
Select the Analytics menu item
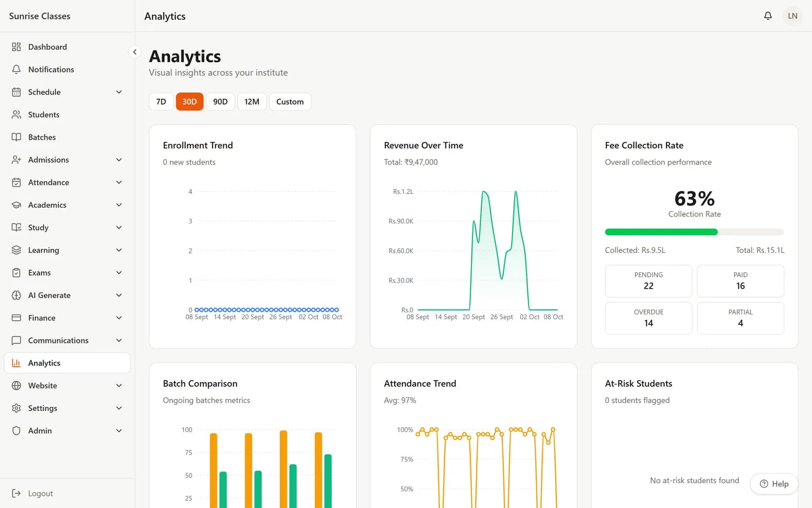pyautogui.click(x=67, y=363)
